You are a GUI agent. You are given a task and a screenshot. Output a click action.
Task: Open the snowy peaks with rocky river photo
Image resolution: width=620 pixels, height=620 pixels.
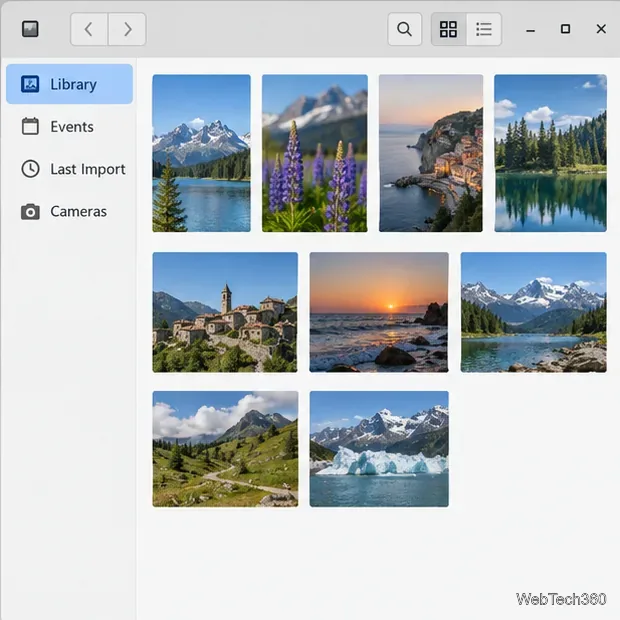(x=533, y=312)
